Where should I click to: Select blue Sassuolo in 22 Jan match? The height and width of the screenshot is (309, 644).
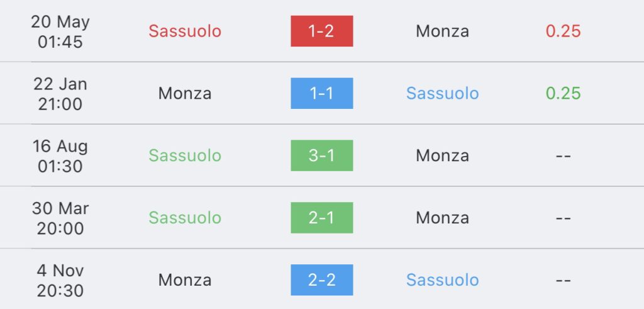click(x=442, y=93)
